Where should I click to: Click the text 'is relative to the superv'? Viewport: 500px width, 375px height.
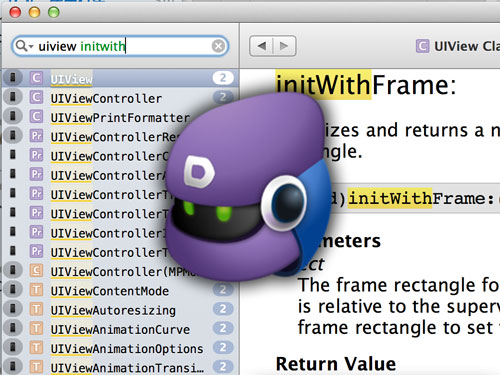tap(399, 307)
